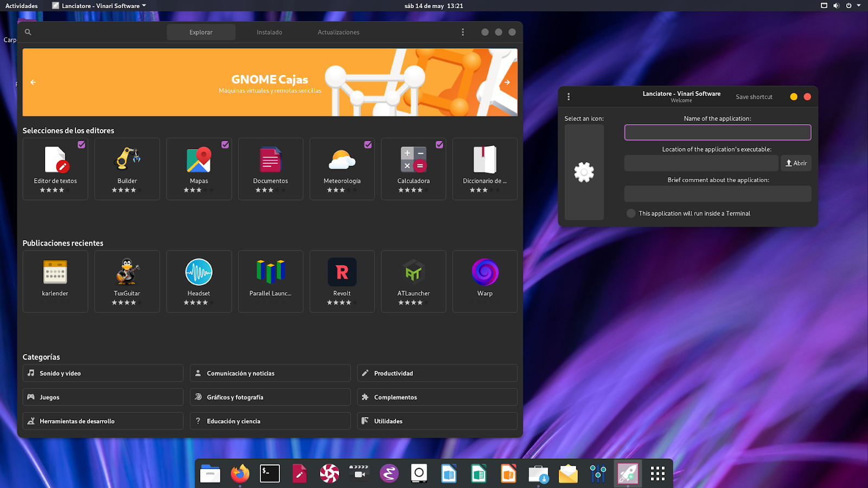868x488 pixels.
Task: Switch to the Instalado tab
Action: [270, 32]
